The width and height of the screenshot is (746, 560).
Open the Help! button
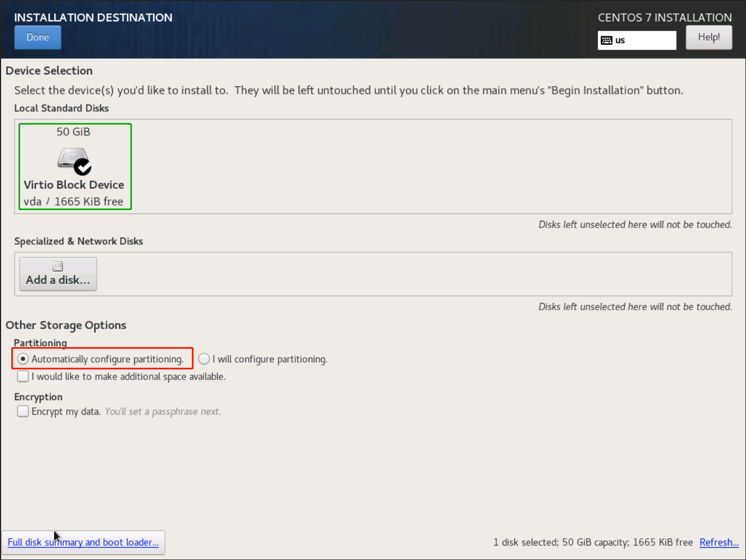709,37
